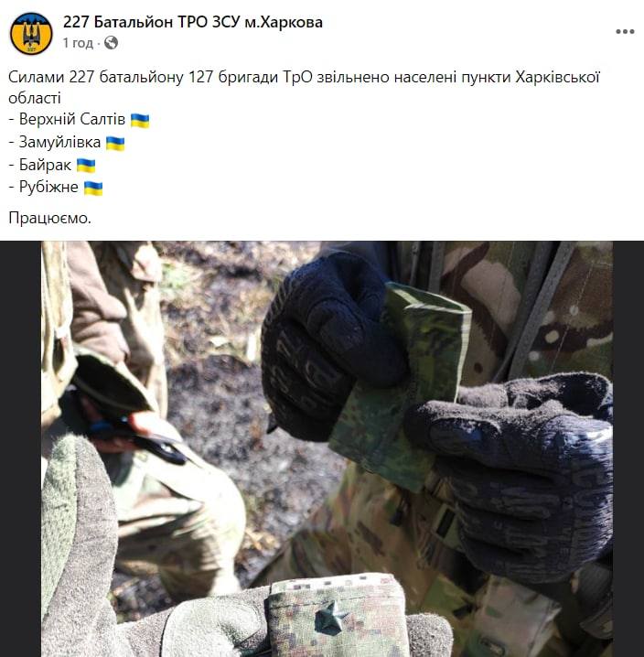Click the flag emoji next to Замуйлівка
This screenshot has height=657, width=644.
[x=115, y=144]
